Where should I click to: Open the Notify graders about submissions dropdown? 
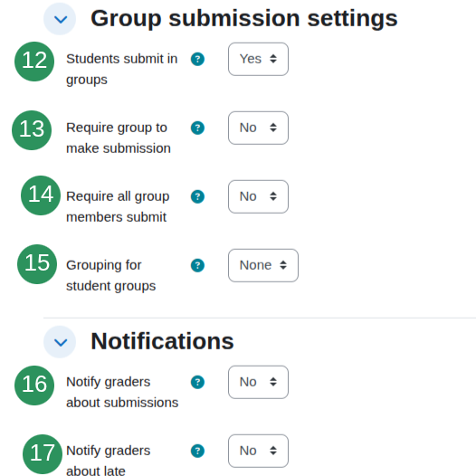pyautogui.click(x=258, y=382)
